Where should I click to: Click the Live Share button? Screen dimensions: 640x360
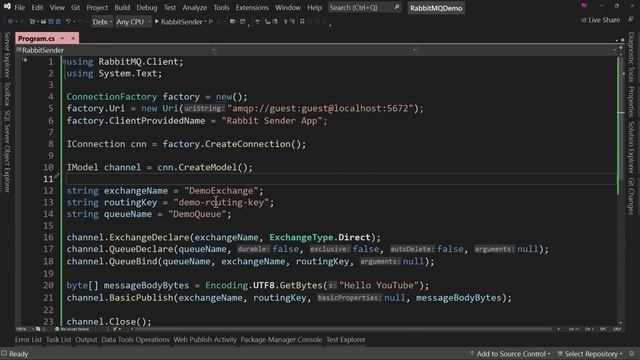click(600, 20)
